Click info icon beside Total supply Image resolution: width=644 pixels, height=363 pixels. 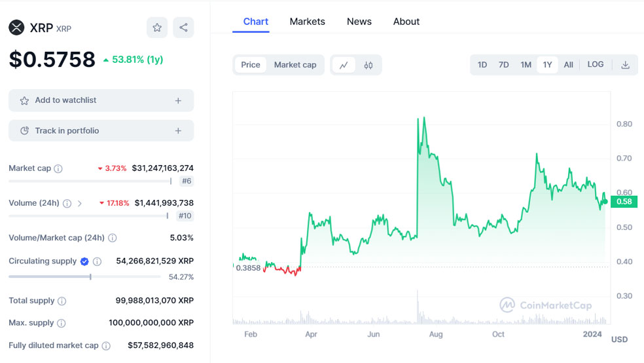(62, 301)
